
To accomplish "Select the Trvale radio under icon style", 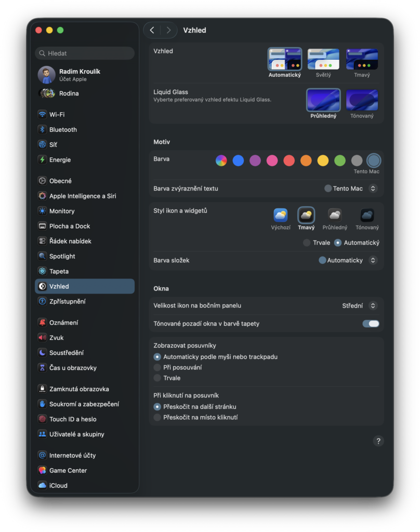I will (x=307, y=243).
